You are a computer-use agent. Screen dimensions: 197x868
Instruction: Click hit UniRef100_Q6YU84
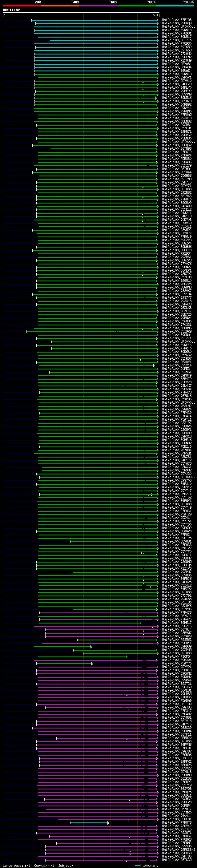177,450
